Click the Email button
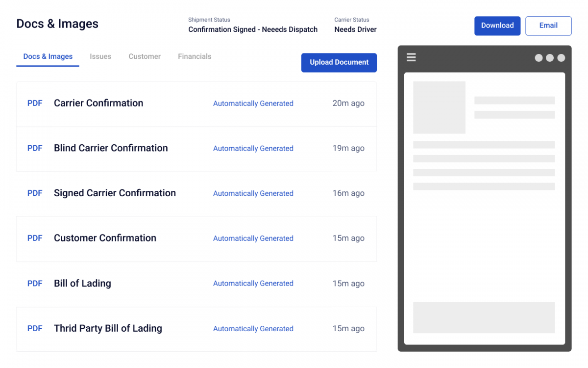The width and height of the screenshot is (588, 368). [548, 26]
